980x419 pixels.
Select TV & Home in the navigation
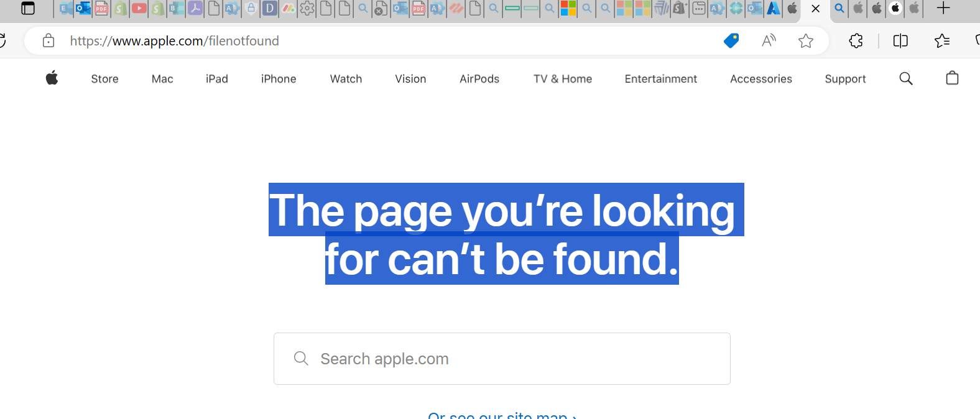pos(563,79)
